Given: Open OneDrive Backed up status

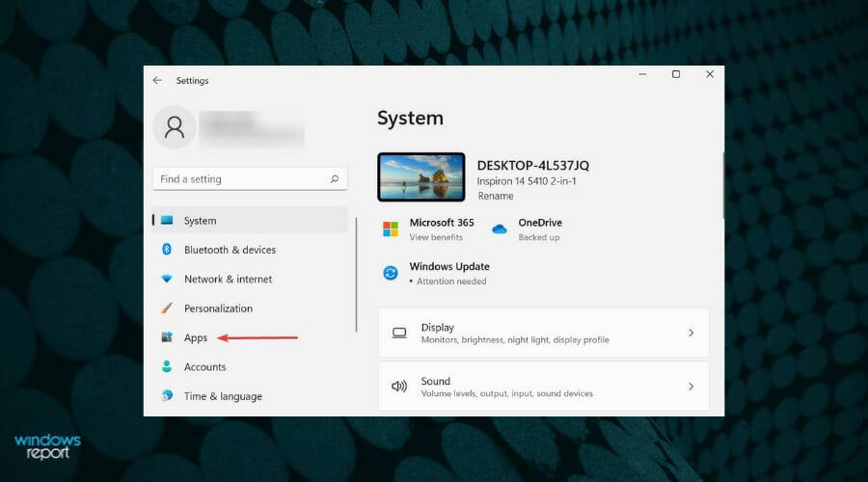Looking at the screenshot, I should (538, 237).
